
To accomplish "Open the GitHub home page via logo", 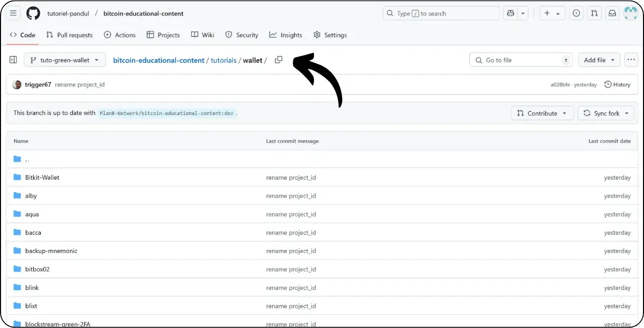I will (33, 13).
